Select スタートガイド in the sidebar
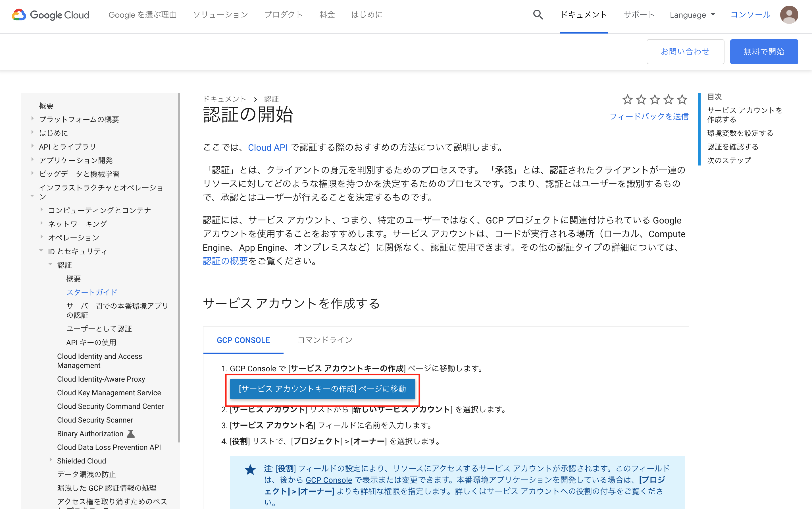This screenshot has height=509, width=812. click(x=91, y=292)
